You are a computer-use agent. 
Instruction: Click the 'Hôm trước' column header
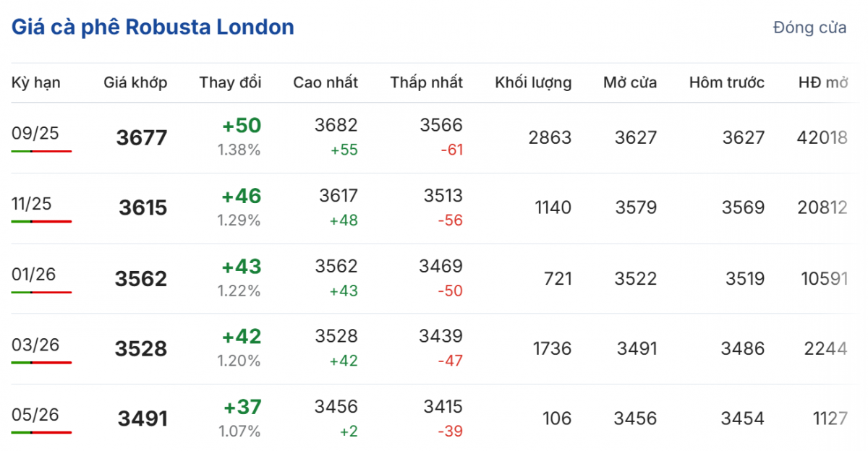(726, 82)
